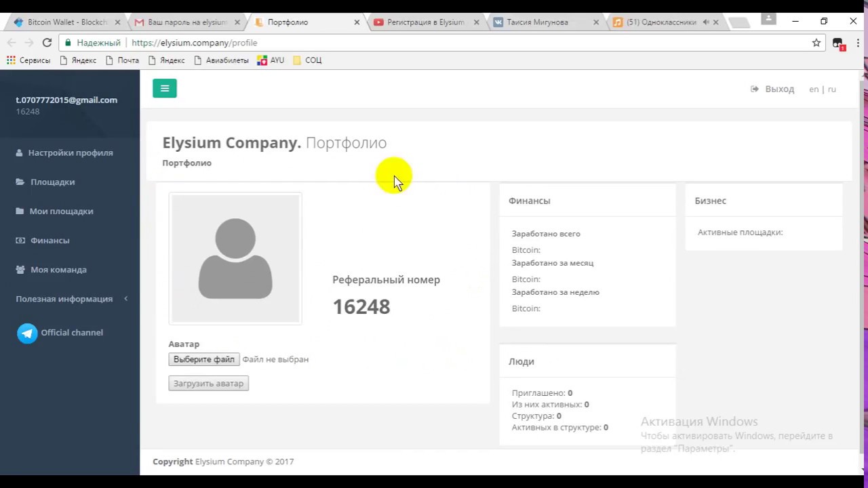The width and height of the screenshot is (868, 488).
Task: Open Площадки sidebar item
Action: point(45,182)
